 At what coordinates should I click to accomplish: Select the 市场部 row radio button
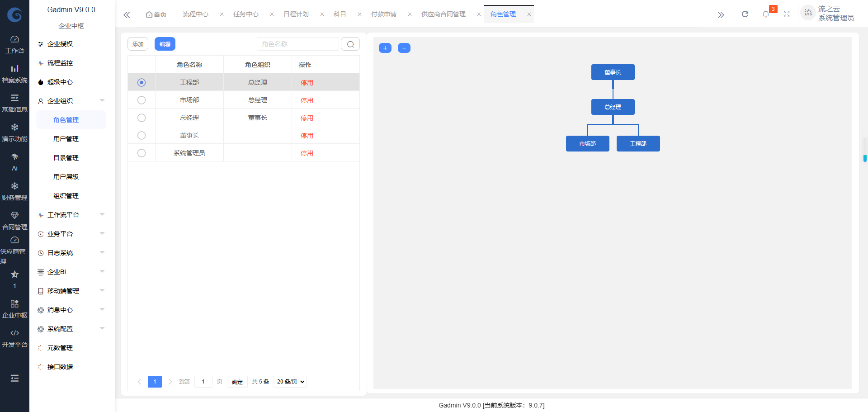[141, 99]
